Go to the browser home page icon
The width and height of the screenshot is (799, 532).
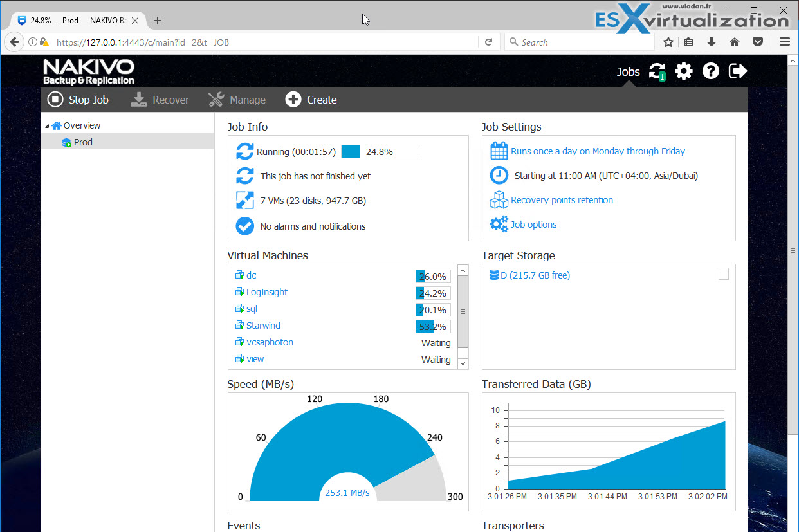point(735,42)
